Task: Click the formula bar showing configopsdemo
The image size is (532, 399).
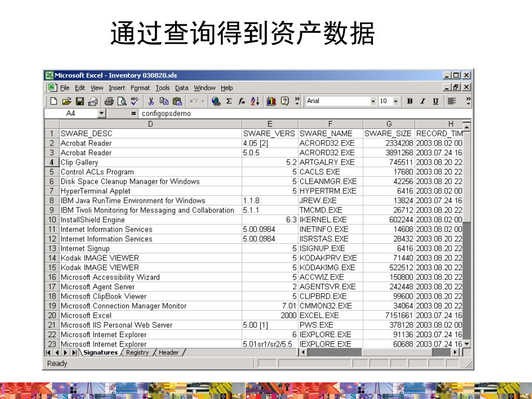Action: (304, 113)
